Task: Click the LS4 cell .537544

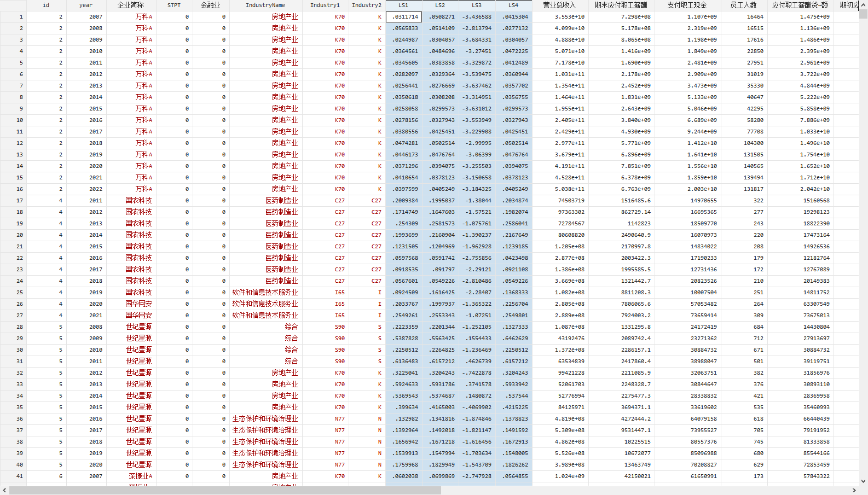Action: pos(513,396)
